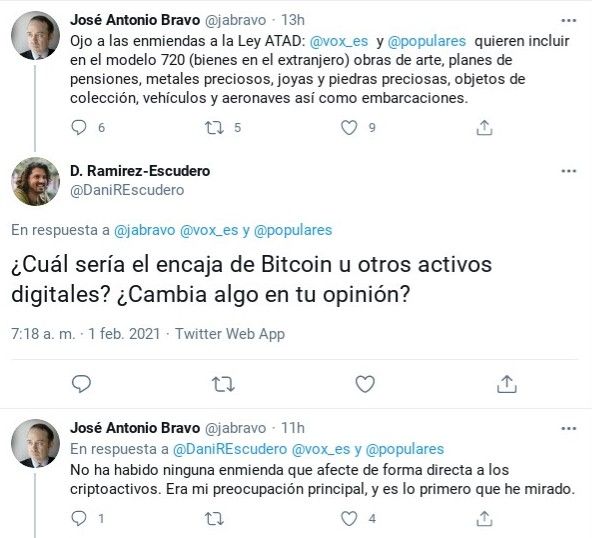
Task: Reply to D. Ramirez-Escudero's Bitcoin question
Action: tap(81, 384)
